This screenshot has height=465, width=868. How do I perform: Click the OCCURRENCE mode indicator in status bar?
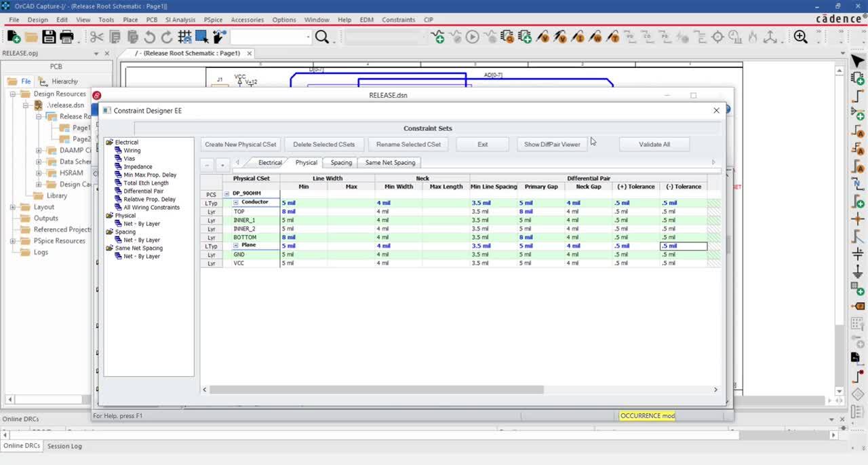pyautogui.click(x=646, y=415)
